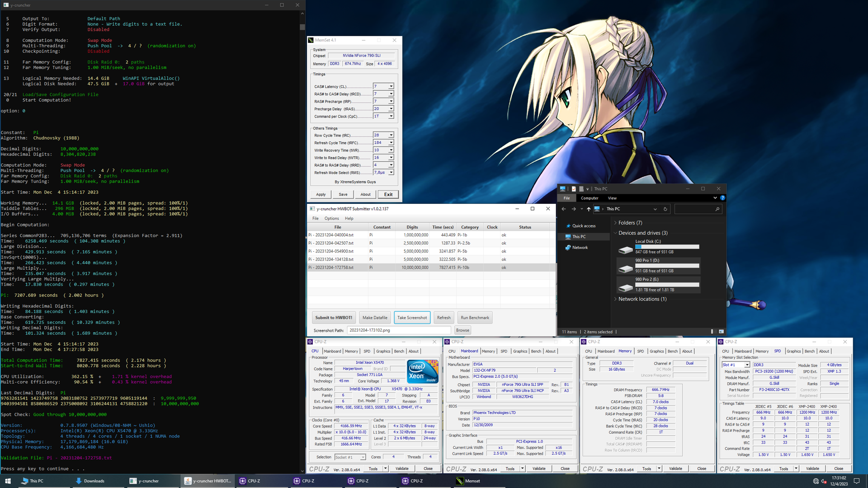Screen dimensions: 868x488
Task: Refresh the This PC address bar
Action: coord(665,209)
